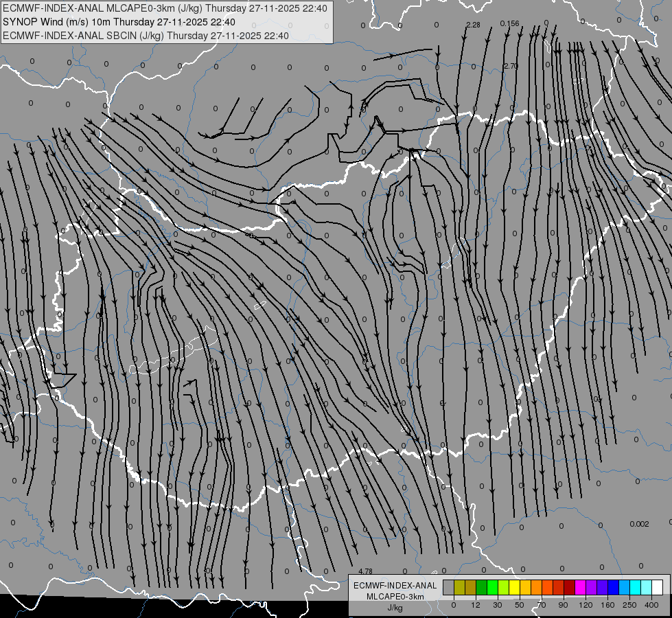
Task: Click the legend tick value 120
Action: 586,605
